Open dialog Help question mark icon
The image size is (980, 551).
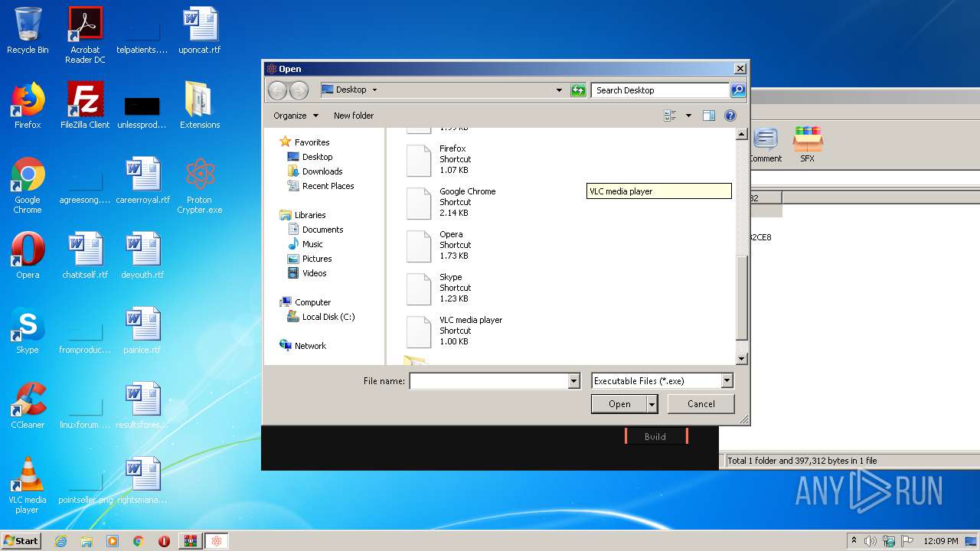tap(730, 116)
